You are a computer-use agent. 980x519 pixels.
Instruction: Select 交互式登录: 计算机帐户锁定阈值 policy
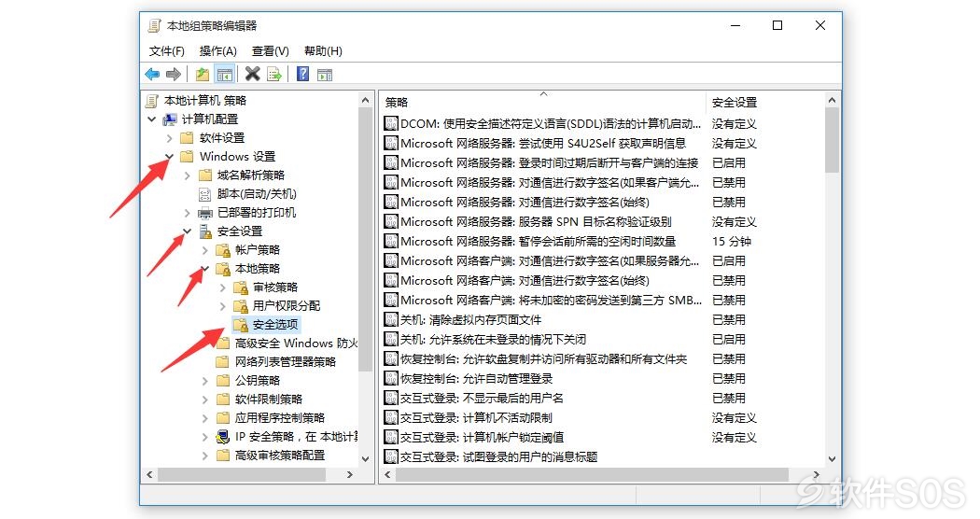[482, 437]
